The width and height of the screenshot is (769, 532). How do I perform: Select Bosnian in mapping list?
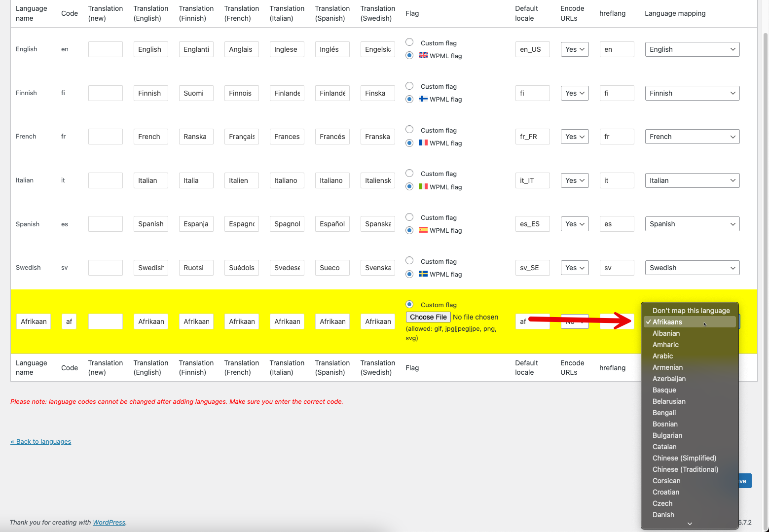click(690, 424)
